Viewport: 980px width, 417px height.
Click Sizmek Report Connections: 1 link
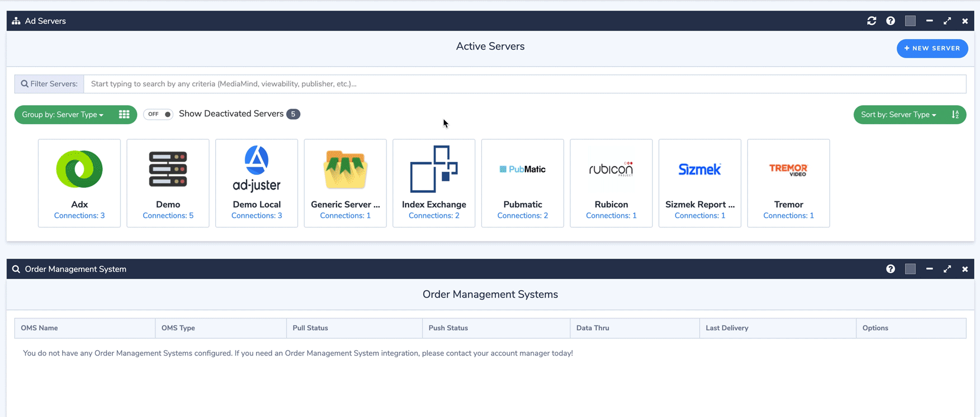click(x=700, y=216)
